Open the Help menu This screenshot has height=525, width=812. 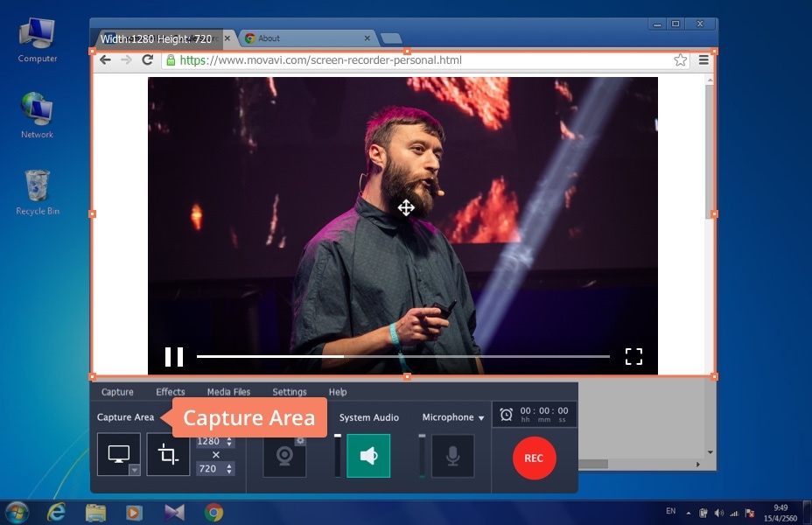338,392
